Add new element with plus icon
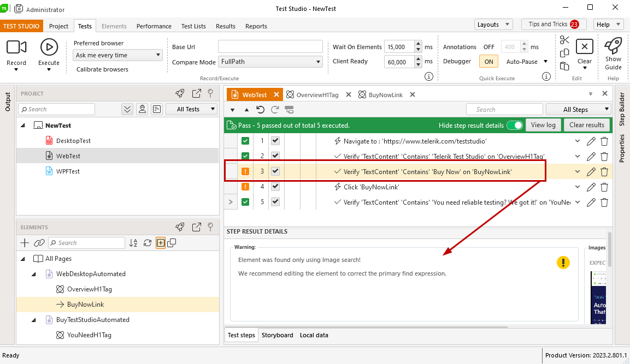 [25, 243]
